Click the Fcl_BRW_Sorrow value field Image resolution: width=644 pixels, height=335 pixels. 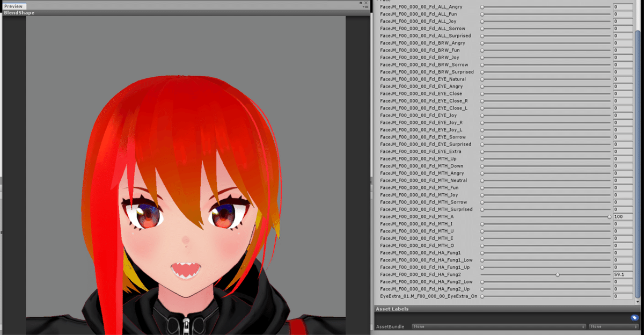[623, 65]
